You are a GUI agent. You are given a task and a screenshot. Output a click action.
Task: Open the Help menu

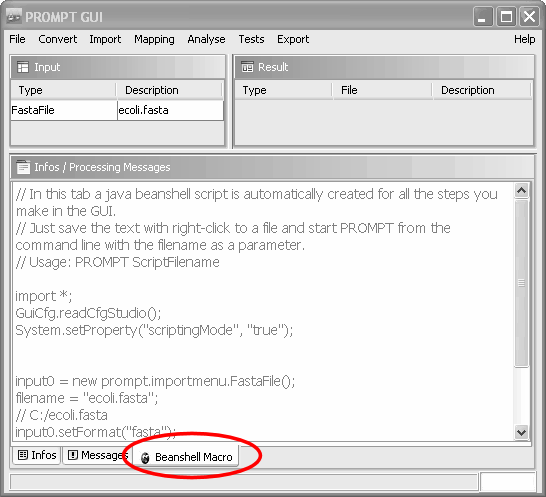tap(524, 39)
